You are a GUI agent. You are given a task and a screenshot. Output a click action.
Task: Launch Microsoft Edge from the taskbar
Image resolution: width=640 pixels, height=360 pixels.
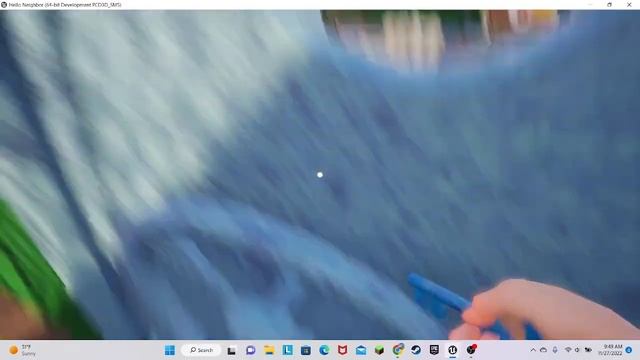[x=324, y=350]
